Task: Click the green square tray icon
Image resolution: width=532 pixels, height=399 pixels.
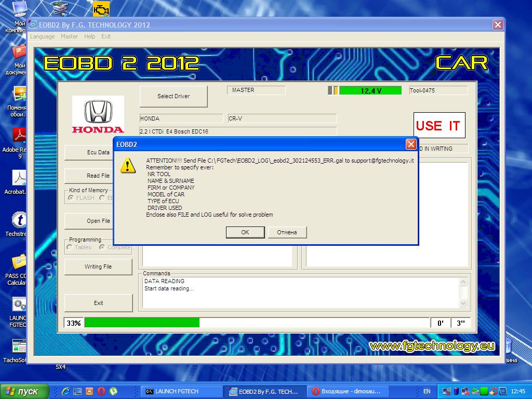Action: point(484,391)
